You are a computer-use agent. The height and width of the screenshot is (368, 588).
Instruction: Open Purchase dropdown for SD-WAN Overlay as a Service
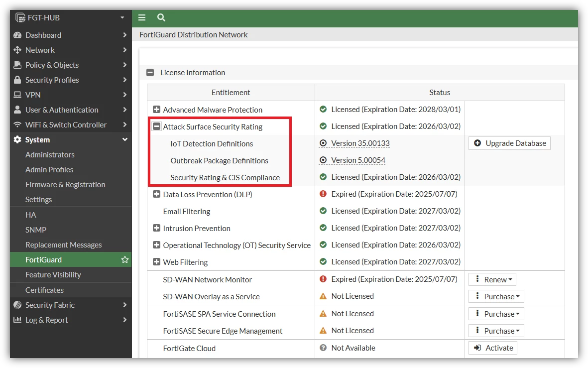[496, 296]
